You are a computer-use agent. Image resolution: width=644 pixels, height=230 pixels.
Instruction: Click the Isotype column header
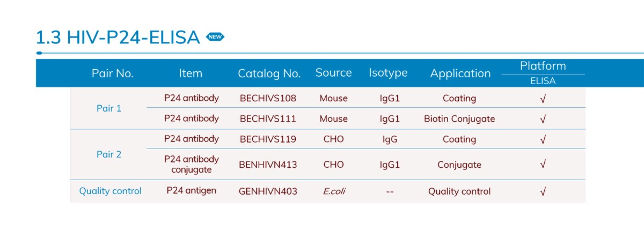coord(388,73)
